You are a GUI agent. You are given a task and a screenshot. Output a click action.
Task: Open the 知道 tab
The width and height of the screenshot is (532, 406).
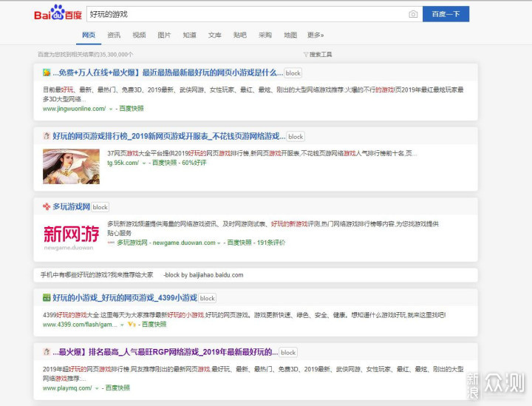coord(189,35)
